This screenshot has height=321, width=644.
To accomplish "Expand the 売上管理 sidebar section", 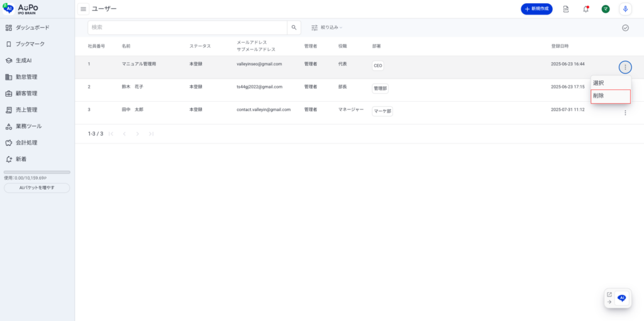I will tap(26, 110).
